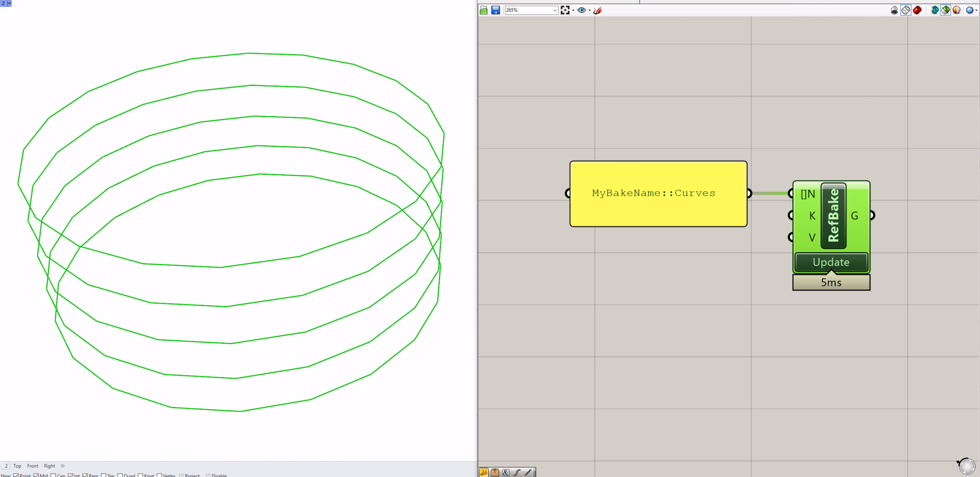980x477 pixels.
Task: Add a new viewport tab with plus
Action: click(x=63, y=466)
